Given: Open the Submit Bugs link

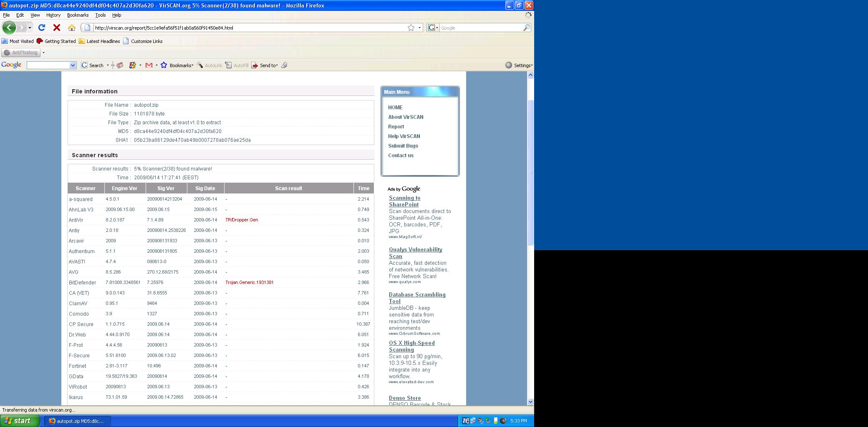Looking at the screenshot, I should [403, 146].
